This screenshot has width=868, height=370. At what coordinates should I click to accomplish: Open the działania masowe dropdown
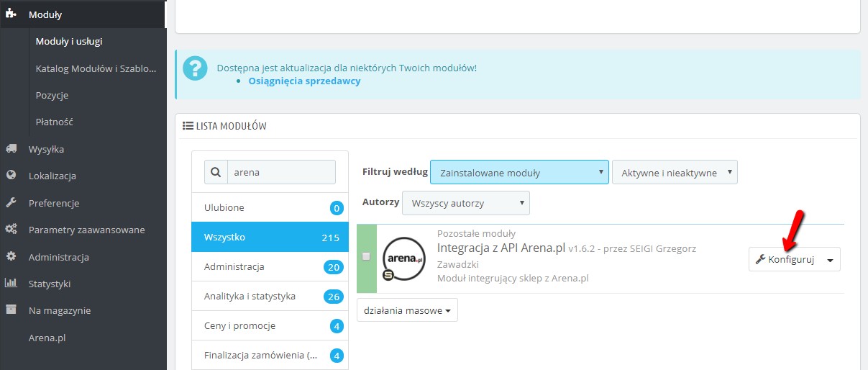[407, 310]
